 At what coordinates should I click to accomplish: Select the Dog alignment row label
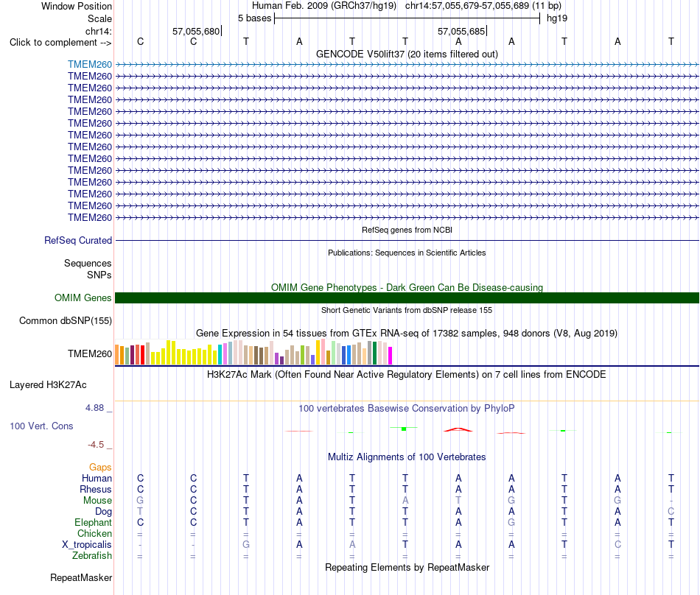(x=103, y=512)
